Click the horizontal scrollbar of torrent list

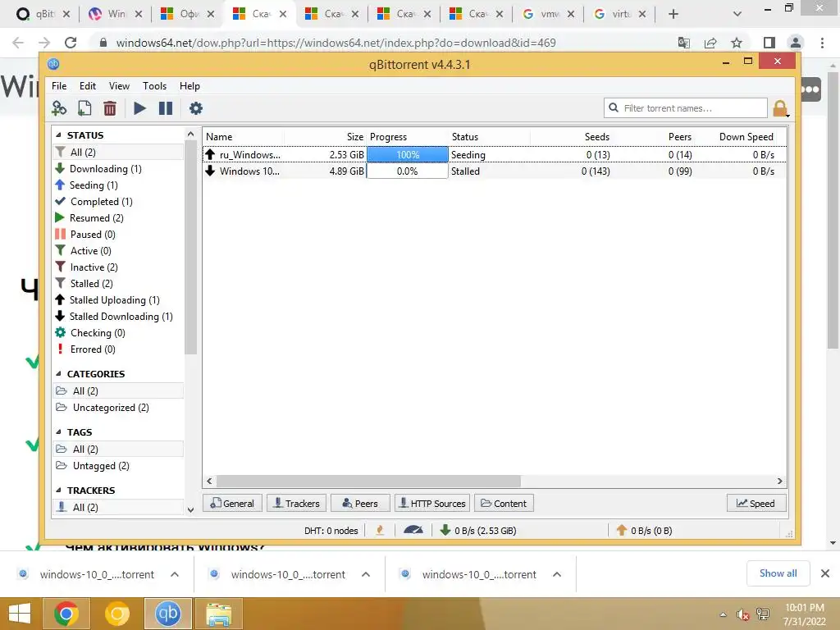click(368, 481)
